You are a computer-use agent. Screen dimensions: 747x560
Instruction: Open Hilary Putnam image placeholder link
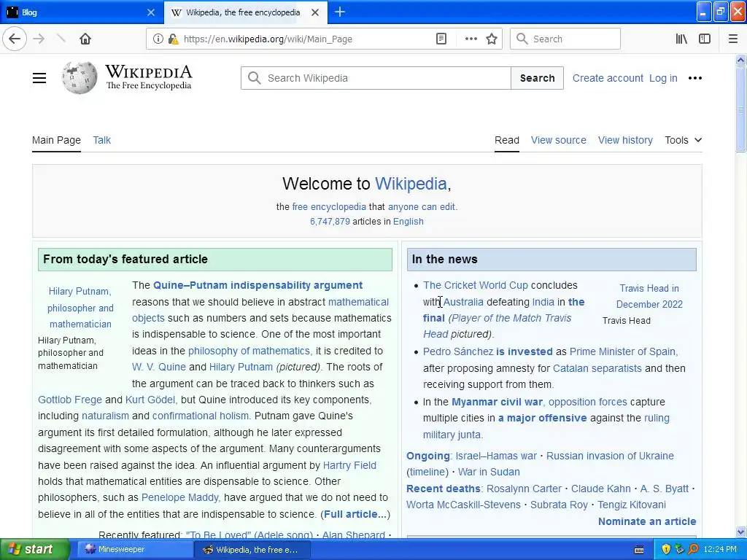pyautogui.click(x=80, y=308)
